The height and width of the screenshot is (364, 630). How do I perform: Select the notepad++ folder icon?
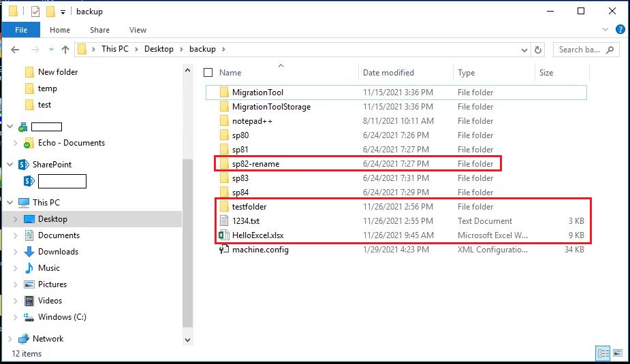[x=224, y=121]
